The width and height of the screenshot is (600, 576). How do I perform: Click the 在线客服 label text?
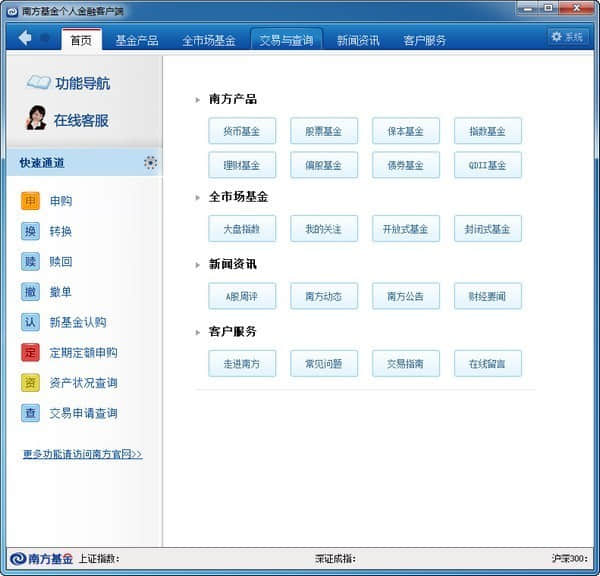tap(81, 120)
